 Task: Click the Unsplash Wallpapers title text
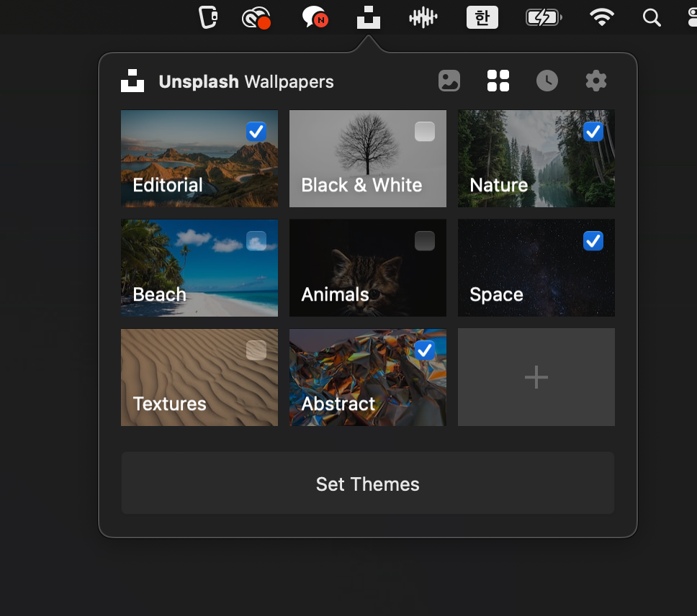[x=246, y=82]
